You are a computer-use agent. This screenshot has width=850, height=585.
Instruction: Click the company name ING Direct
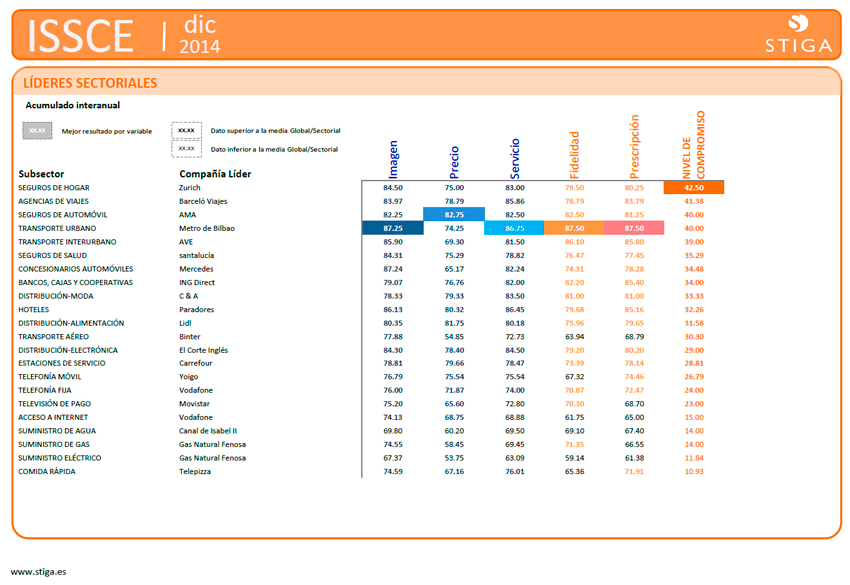coord(197,282)
